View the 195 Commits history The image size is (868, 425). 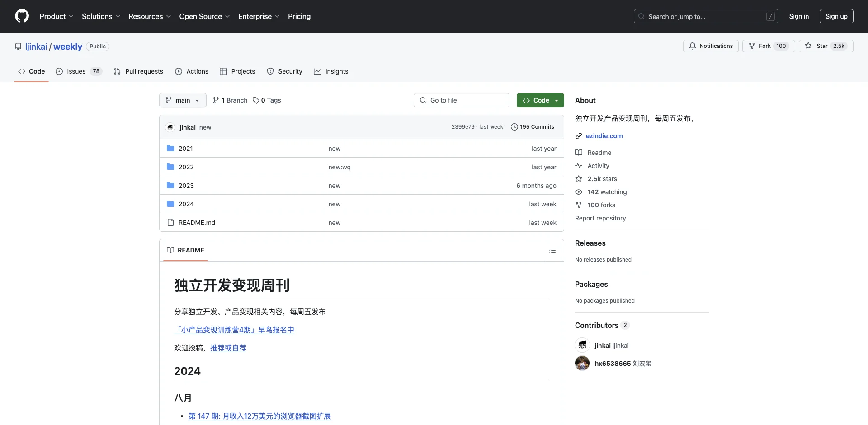point(533,127)
